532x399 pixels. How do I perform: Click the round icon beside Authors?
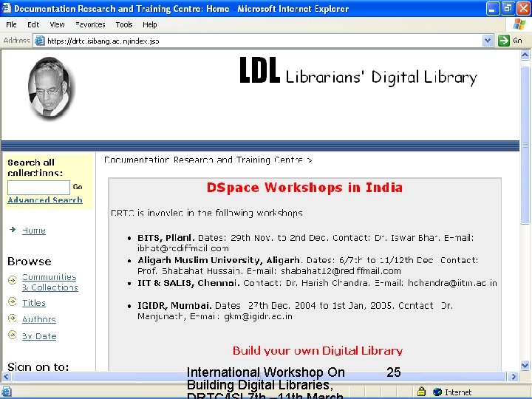13,318
